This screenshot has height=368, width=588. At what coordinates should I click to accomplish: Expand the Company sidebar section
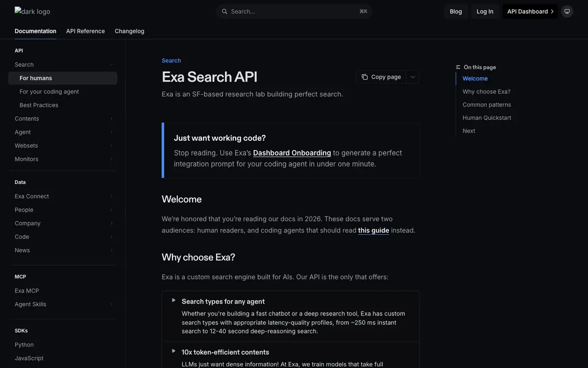pos(111,223)
